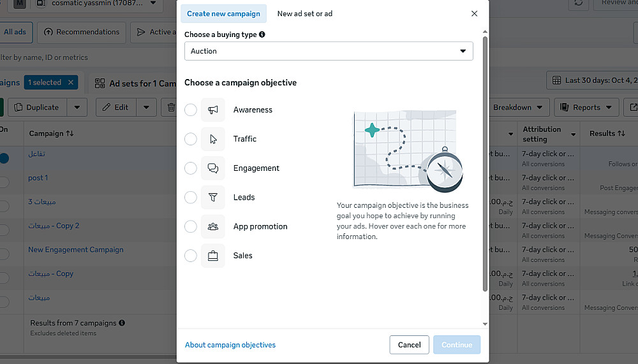The image size is (638, 364).
Task: Click the buying type info icon
Action: click(x=262, y=34)
